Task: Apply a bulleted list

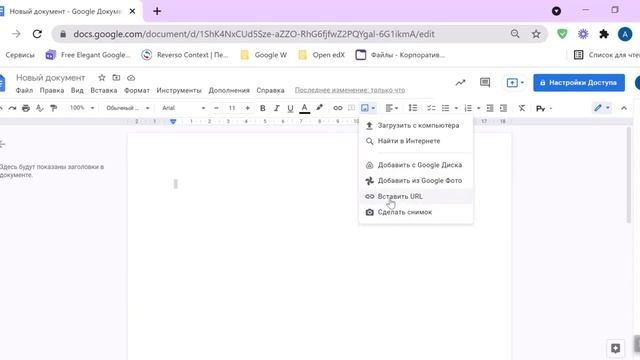Action: coord(445,108)
